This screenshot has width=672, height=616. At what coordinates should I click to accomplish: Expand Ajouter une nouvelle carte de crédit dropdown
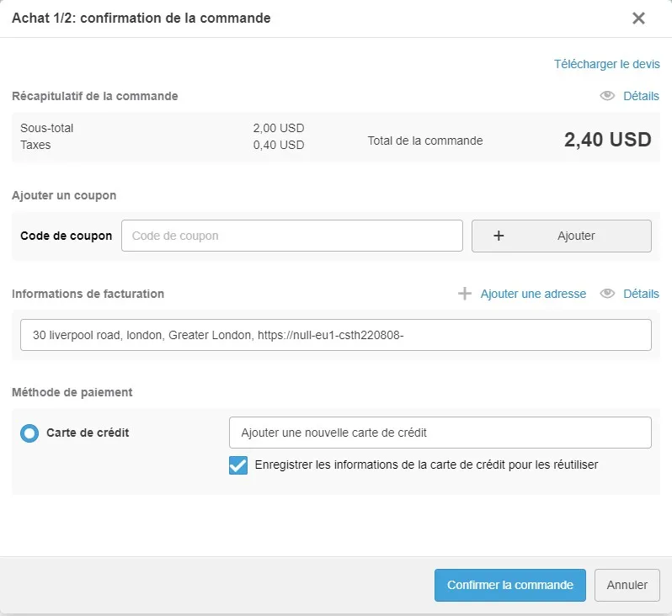[440, 433]
